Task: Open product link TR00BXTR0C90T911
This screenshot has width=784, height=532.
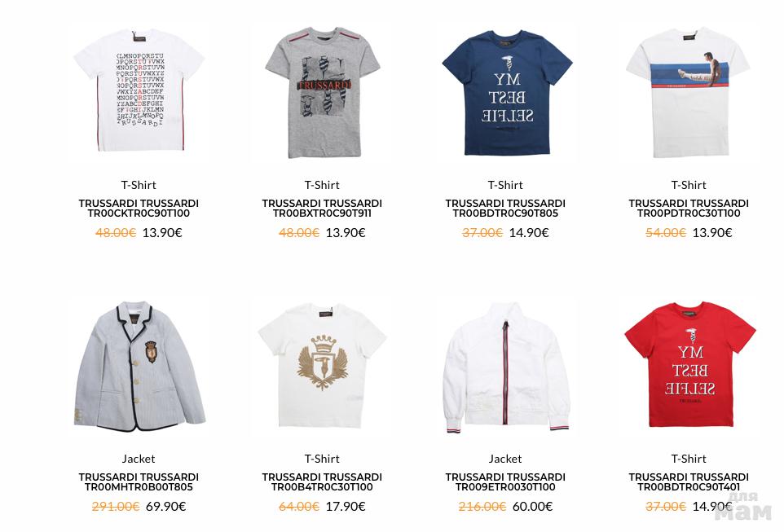Action: (322, 213)
